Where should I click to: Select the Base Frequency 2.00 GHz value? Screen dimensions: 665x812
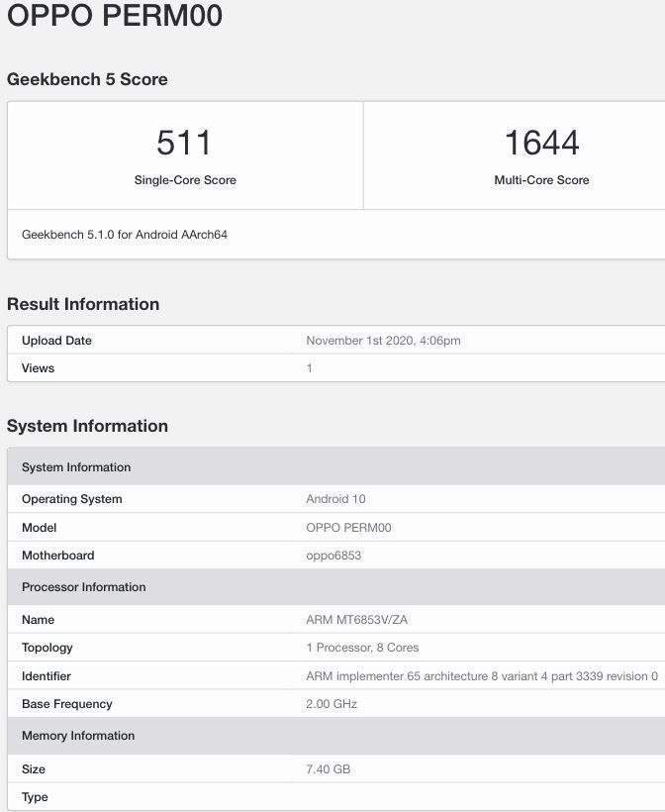[332, 704]
